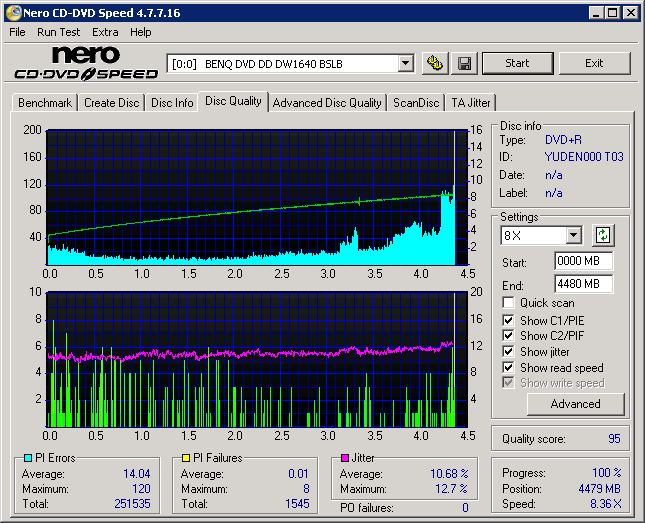This screenshot has width=645, height=523.
Task: Click the green refresh icon beside the speed selector
Action: [603, 236]
